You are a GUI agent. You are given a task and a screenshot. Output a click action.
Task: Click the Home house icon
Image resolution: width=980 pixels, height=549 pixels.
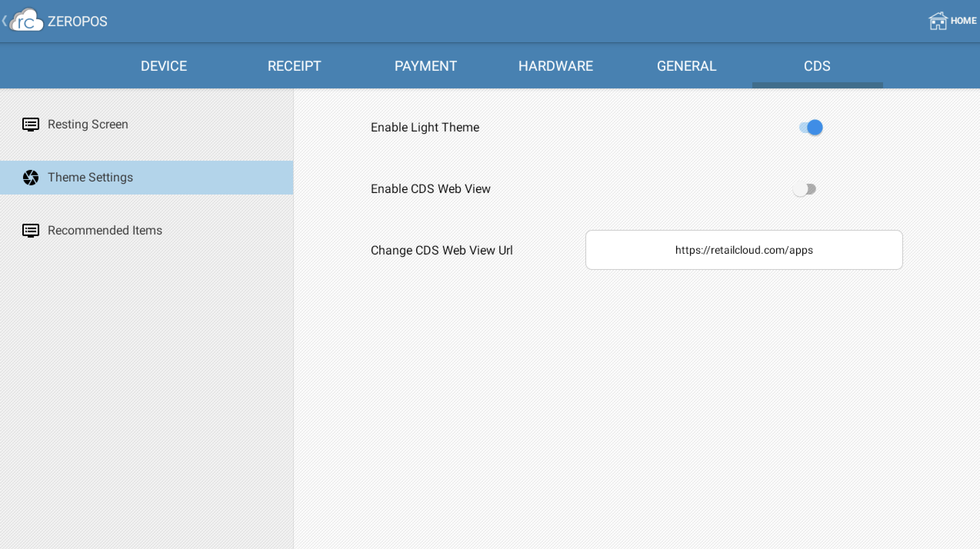click(938, 21)
